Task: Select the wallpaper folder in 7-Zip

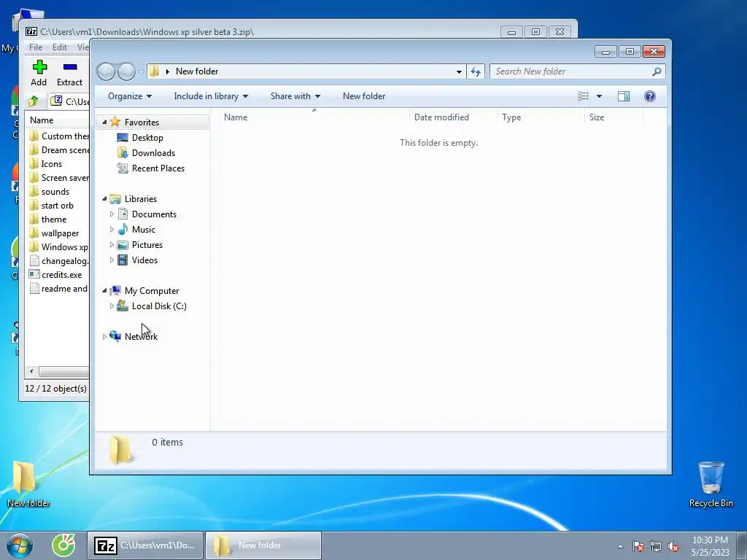Action: (x=60, y=233)
